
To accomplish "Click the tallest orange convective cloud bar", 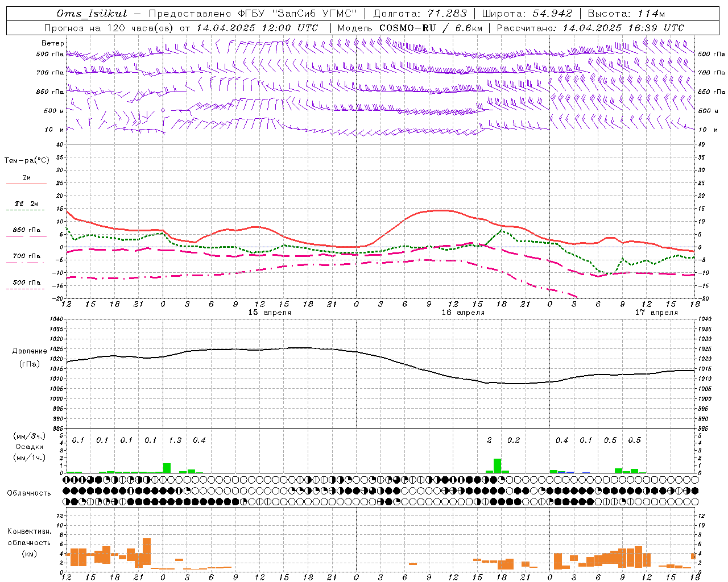I will click(147, 551).
